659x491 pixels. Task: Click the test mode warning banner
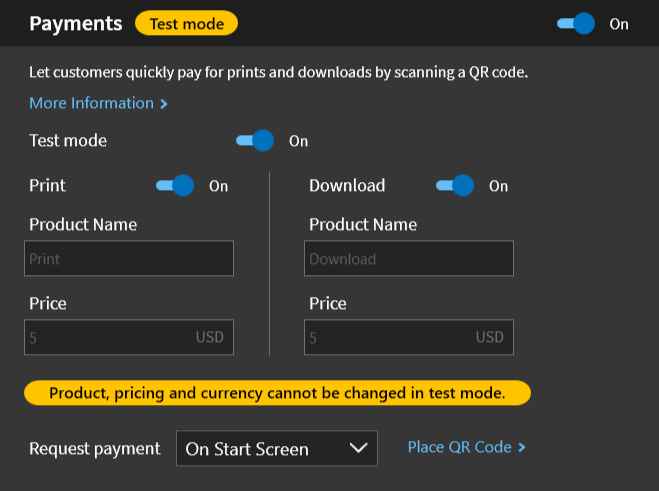click(277, 393)
